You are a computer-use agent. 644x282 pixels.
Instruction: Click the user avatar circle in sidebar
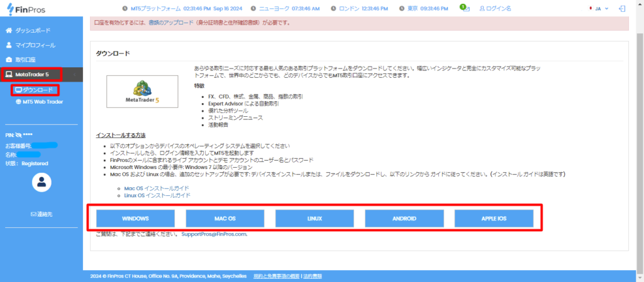click(42, 183)
